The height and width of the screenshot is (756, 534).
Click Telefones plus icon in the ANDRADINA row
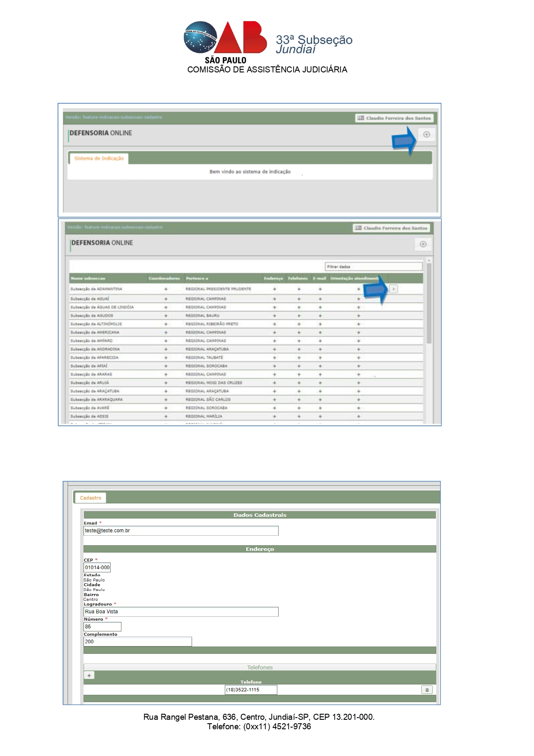(x=299, y=349)
